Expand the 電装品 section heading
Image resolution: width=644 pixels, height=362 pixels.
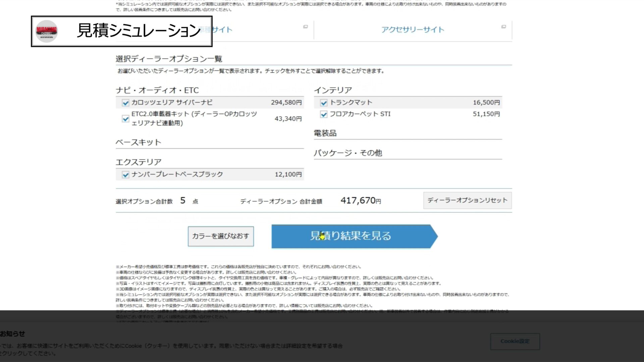325,133
